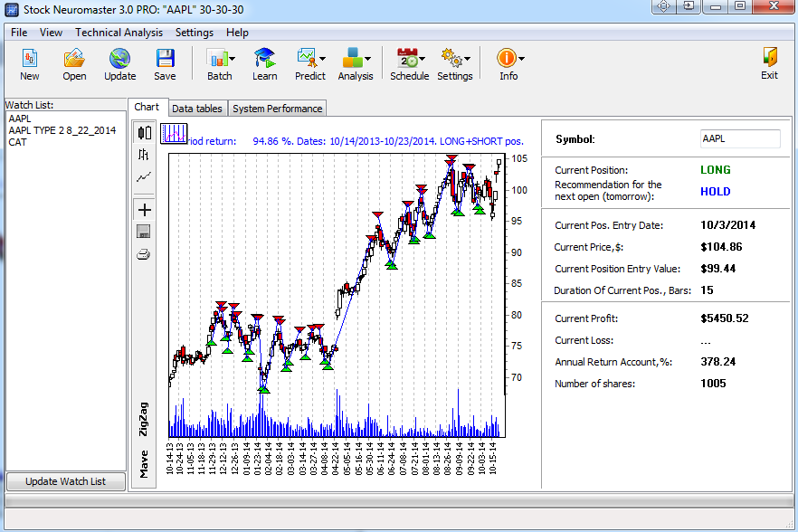798x532 pixels.
Task: Switch chart to OHLC bar style
Action: (x=144, y=155)
